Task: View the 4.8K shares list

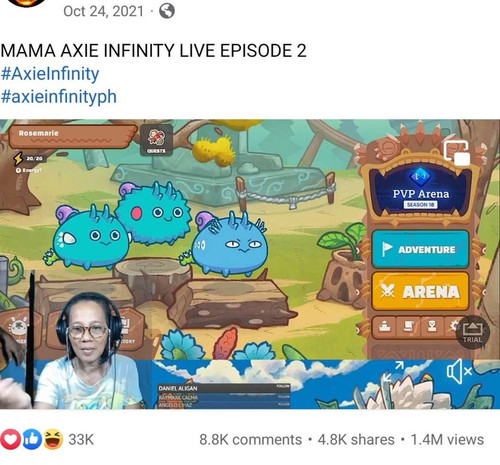Action: coord(356,440)
